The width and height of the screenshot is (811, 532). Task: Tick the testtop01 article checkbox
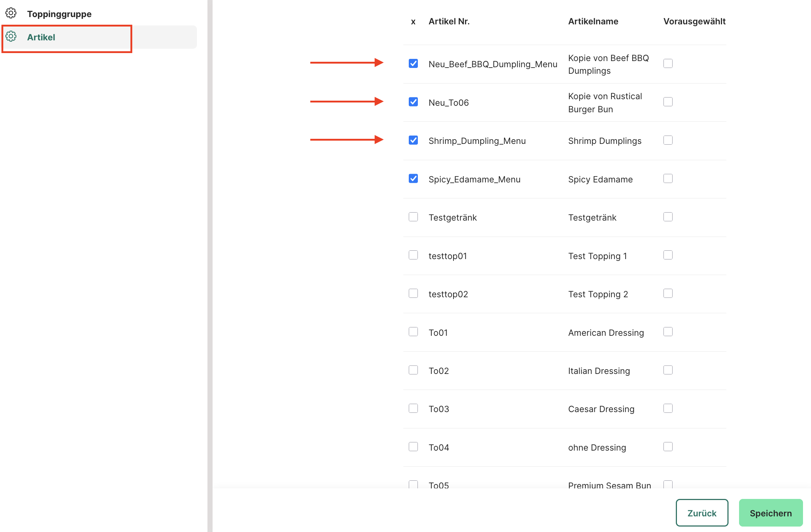[x=413, y=255]
